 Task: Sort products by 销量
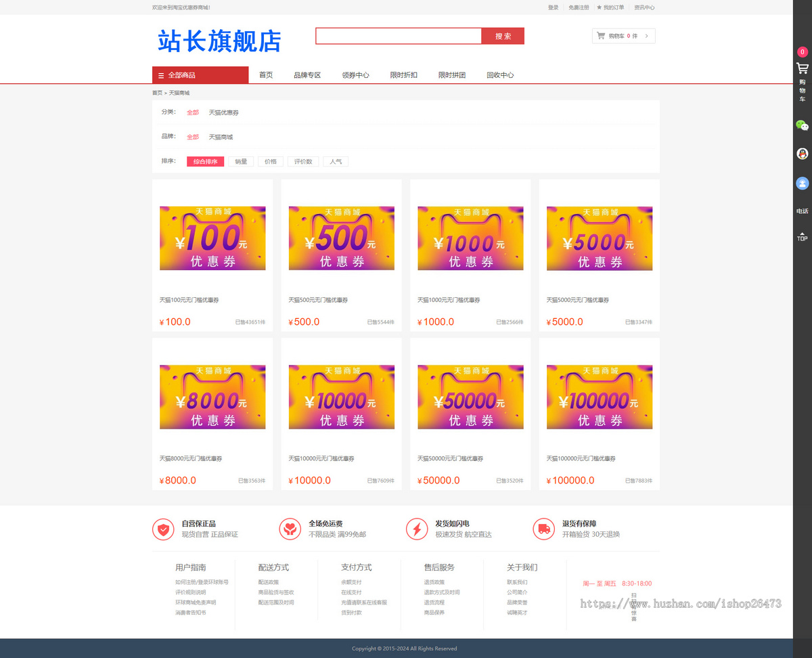point(241,162)
